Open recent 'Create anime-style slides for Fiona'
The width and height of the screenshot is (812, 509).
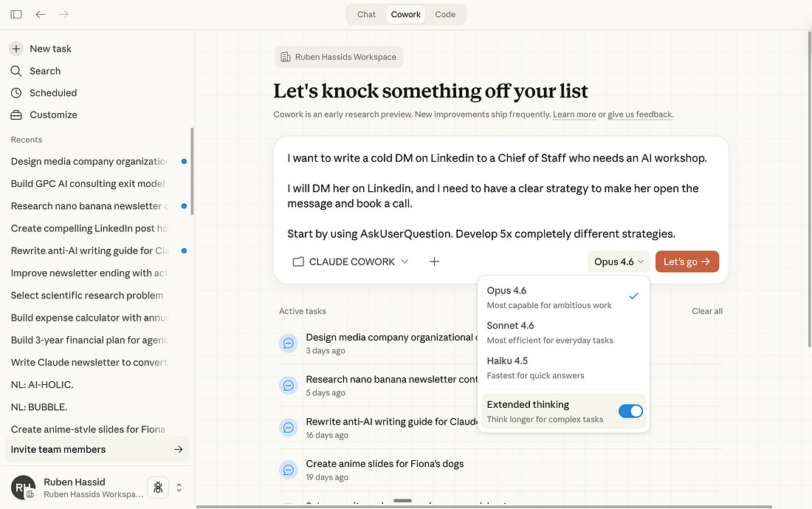pos(88,429)
